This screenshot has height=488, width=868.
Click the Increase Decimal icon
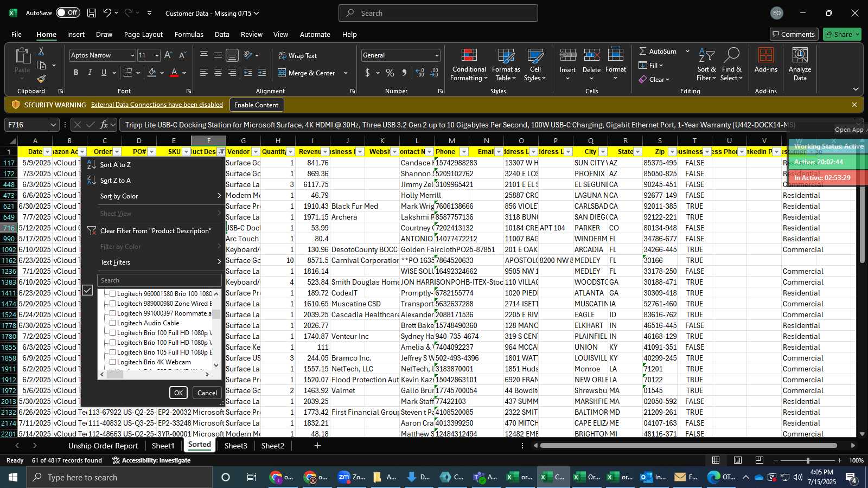[x=419, y=73]
